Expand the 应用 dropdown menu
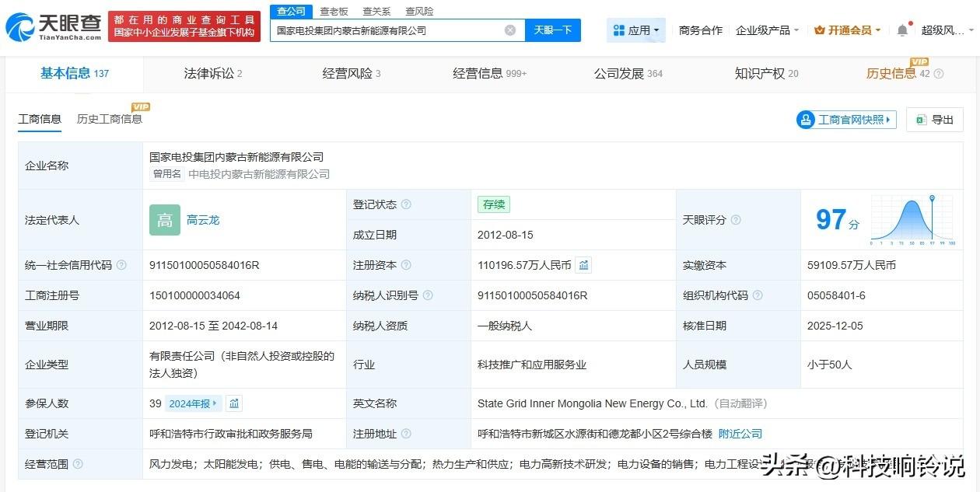980x492 pixels. click(x=636, y=30)
